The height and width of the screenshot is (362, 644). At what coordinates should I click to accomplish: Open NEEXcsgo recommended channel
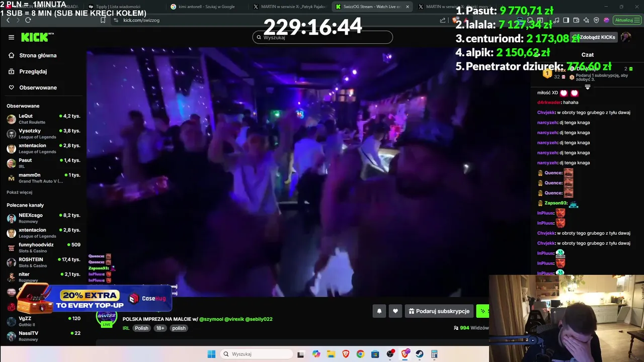pyautogui.click(x=43, y=218)
